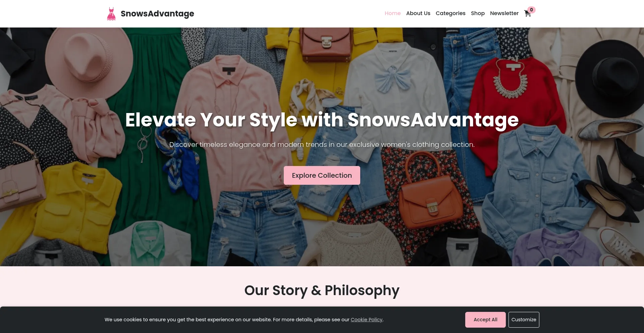Click the Our Story & Philosophy heading
Screen dimensions: 644x333
322,290
